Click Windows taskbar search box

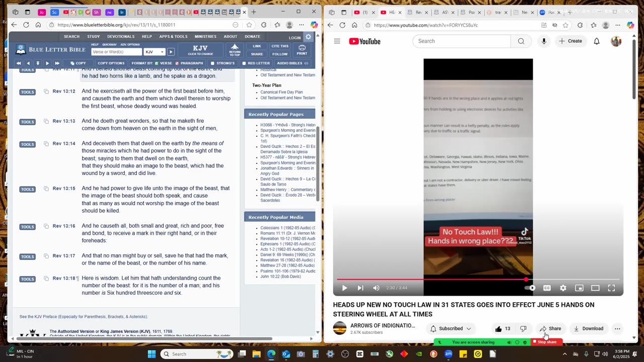click(197, 354)
